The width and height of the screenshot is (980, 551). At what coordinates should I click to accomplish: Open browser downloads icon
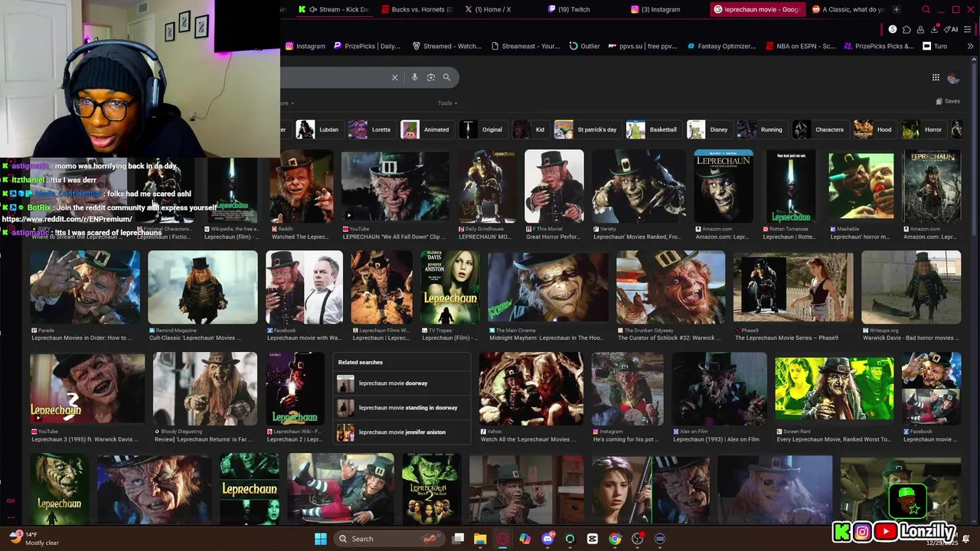tap(935, 29)
